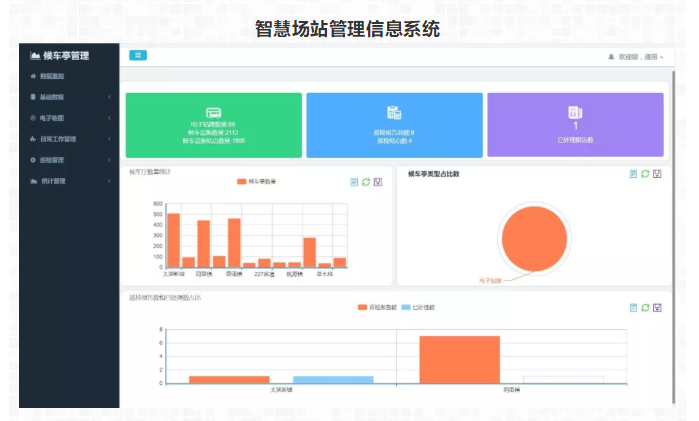Open the 欢迎您 user dropdown menu
699x421 pixels.
coord(641,57)
